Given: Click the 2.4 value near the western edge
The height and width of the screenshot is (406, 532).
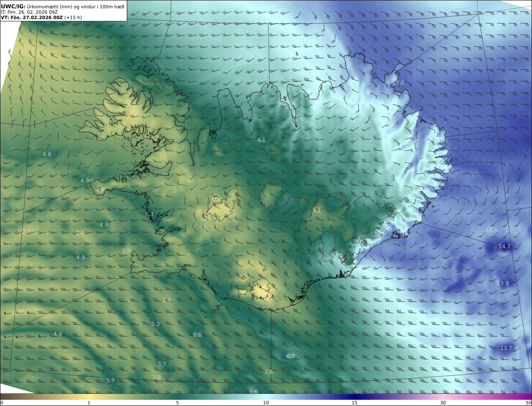Looking at the screenshot, I should tap(26, 232).
